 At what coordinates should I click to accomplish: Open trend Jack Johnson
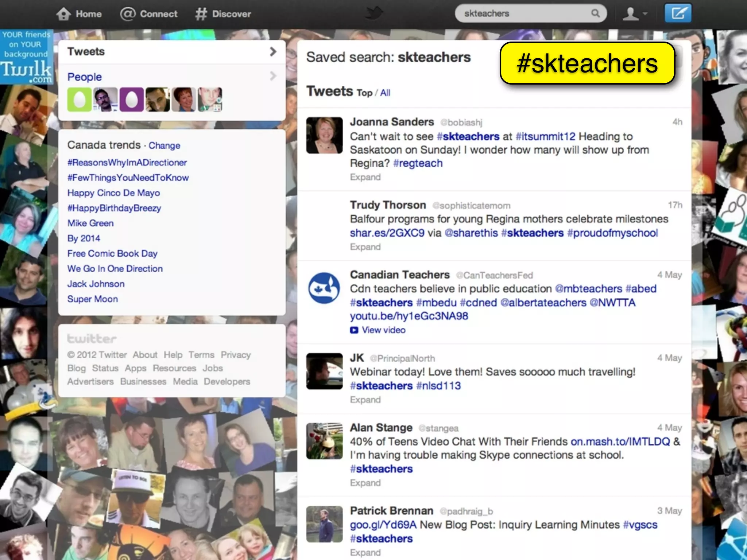pyautogui.click(x=96, y=284)
